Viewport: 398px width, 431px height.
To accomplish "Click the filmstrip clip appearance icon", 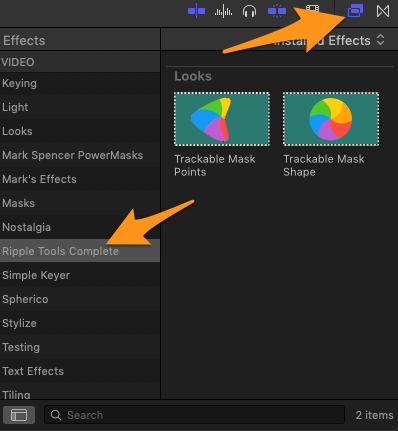I will click(x=313, y=9).
